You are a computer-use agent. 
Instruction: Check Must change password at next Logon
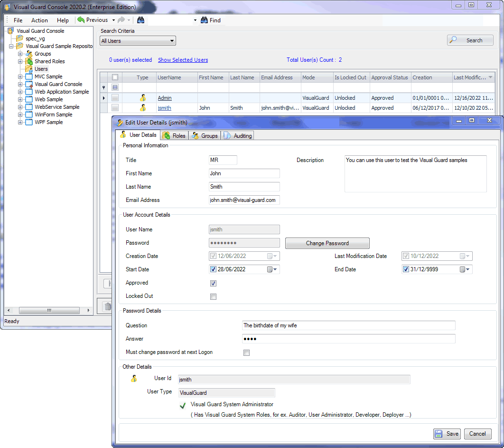coord(246,353)
